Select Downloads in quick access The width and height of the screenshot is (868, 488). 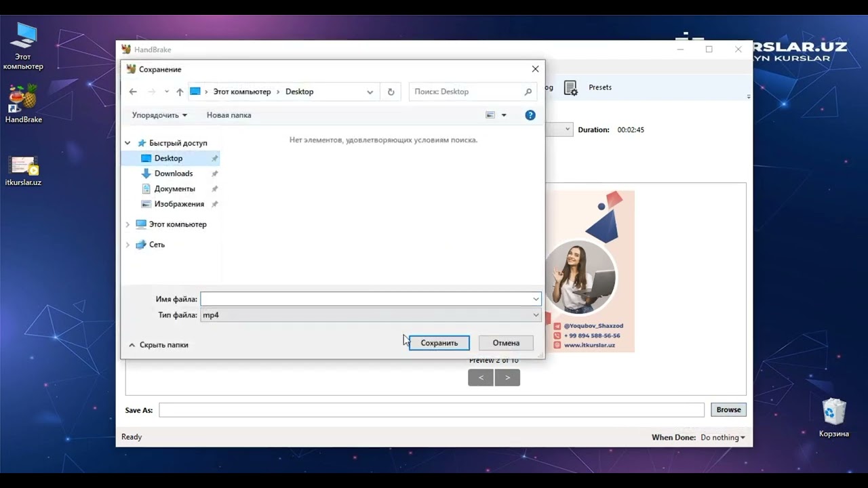coord(173,174)
